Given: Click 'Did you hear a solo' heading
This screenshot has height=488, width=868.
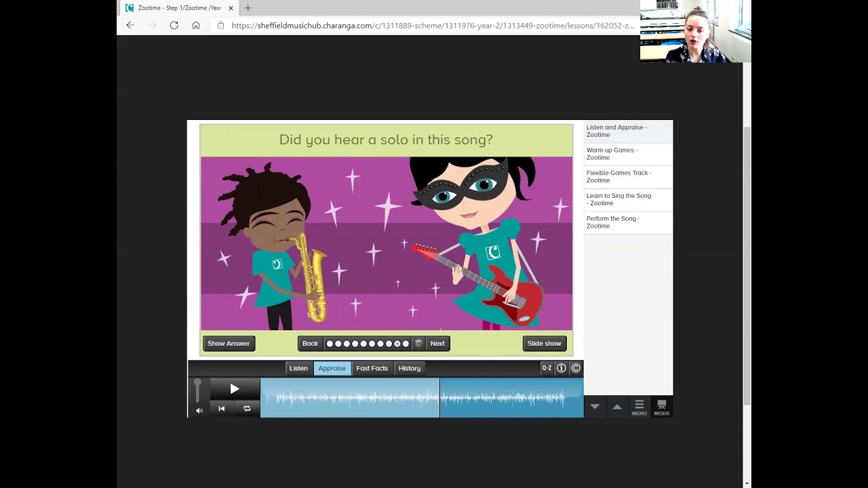Looking at the screenshot, I should pyautogui.click(x=386, y=140).
